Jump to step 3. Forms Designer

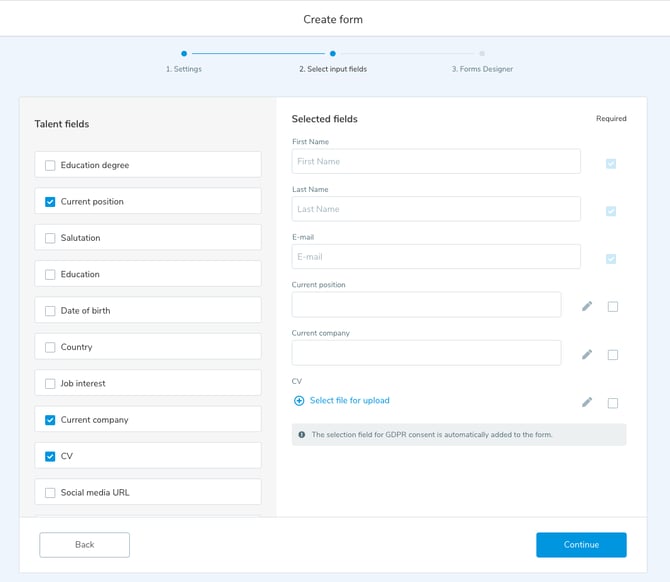[x=482, y=54]
